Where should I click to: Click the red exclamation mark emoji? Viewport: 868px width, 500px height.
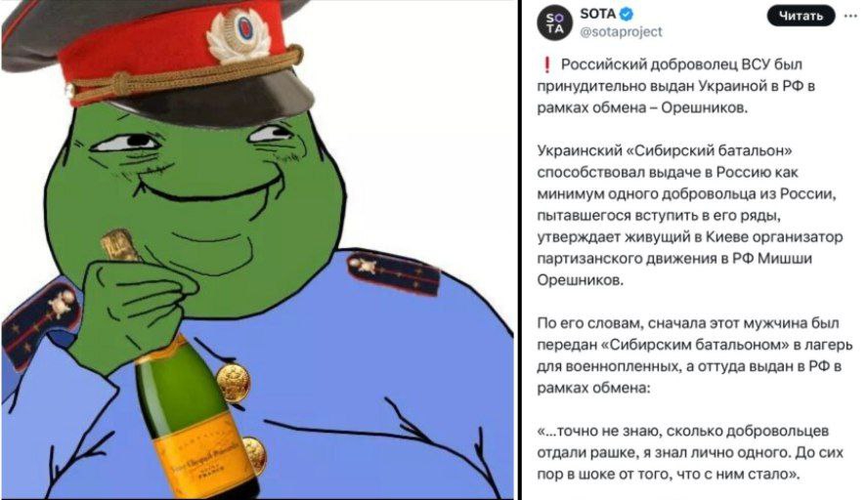click(547, 64)
